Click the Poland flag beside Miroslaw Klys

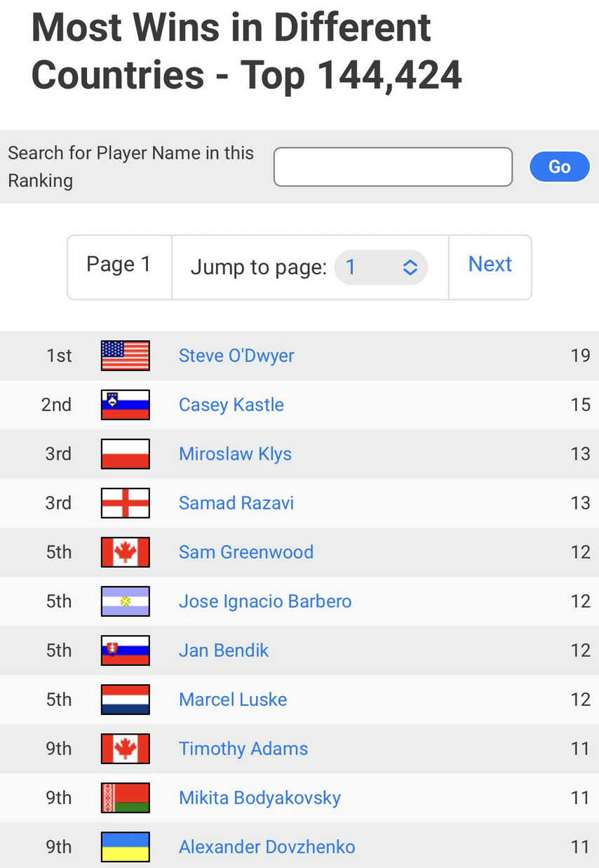coord(126,454)
